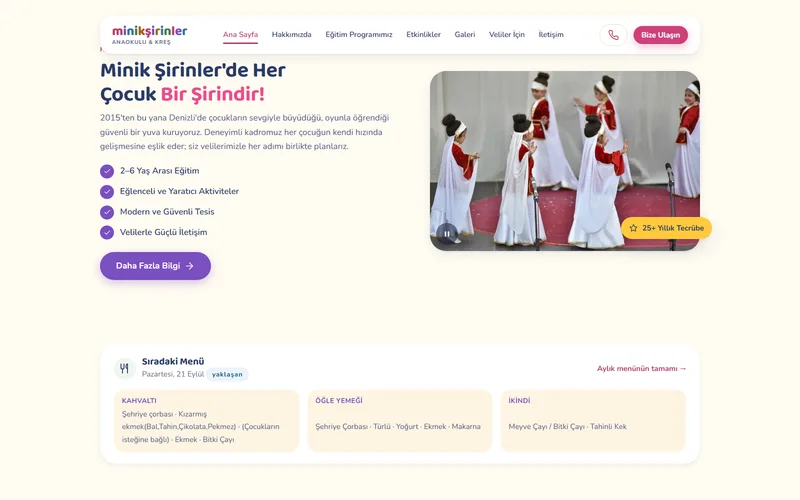Select the ÖĞLE YEMEĞİ menu card
Screen dimensions: 800x500
[400, 421]
